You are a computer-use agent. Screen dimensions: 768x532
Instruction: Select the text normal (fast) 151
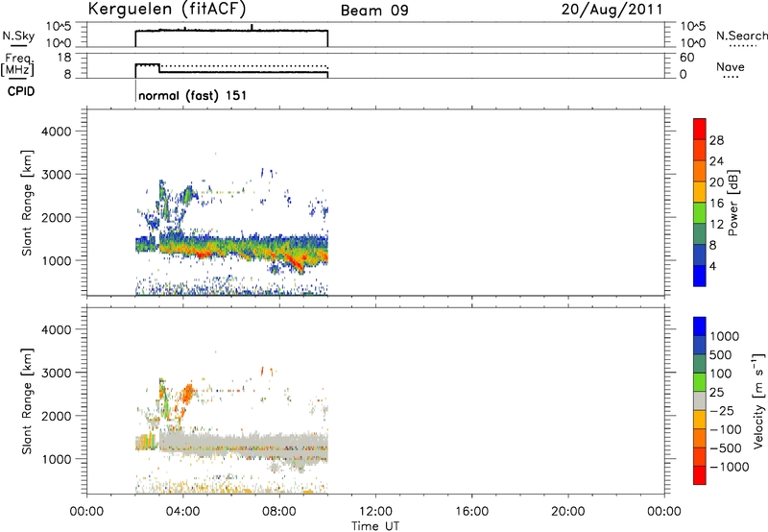193,95
